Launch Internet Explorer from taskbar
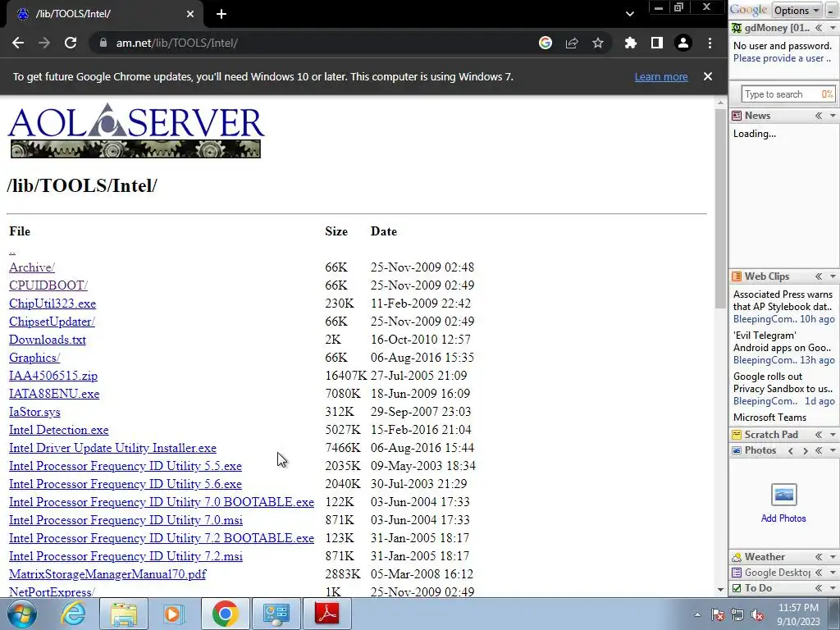Image resolution: width=840 pixels, height=630 pixels. click(x=73, y=614)
